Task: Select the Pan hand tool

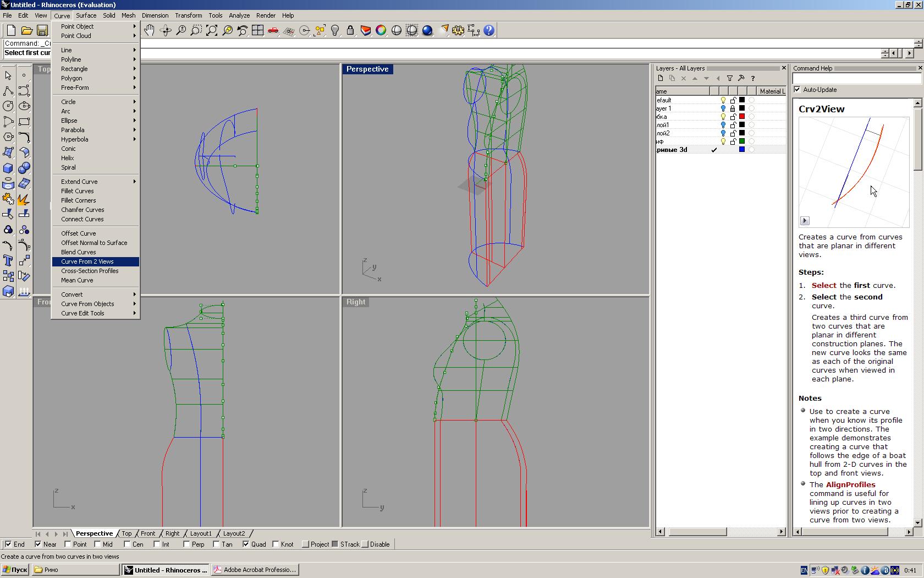Action: (149, 30)
